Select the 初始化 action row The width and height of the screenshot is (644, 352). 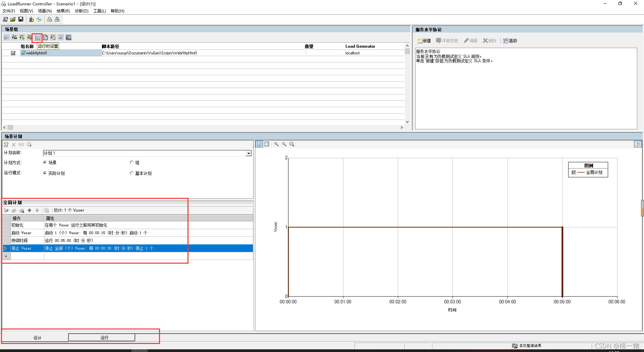[x=128, y=225]
